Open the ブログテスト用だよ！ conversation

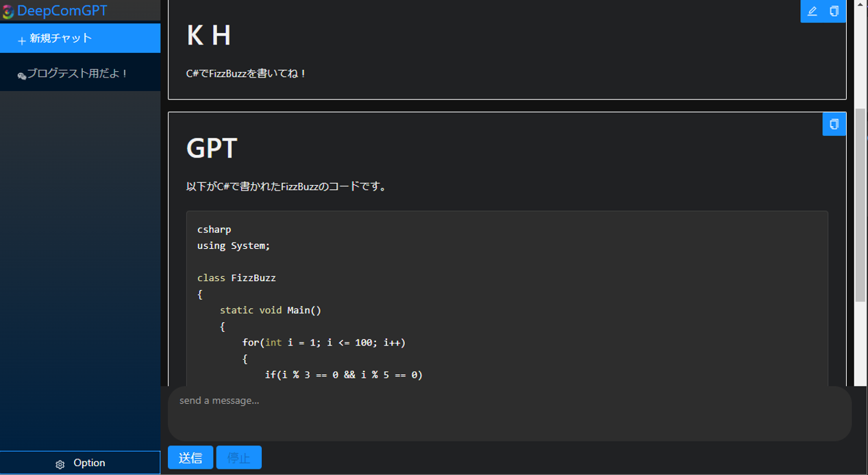coord(77,73)
